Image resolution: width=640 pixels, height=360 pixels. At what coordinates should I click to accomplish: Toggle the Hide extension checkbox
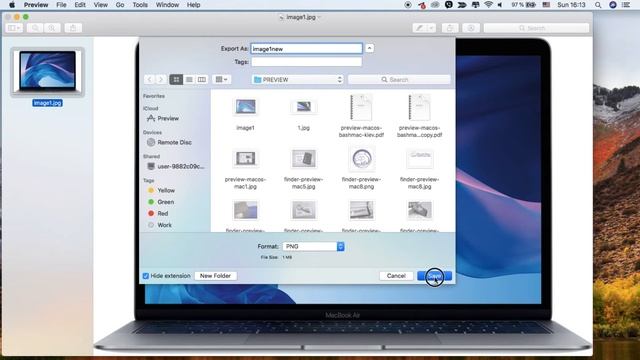point(146,276)
